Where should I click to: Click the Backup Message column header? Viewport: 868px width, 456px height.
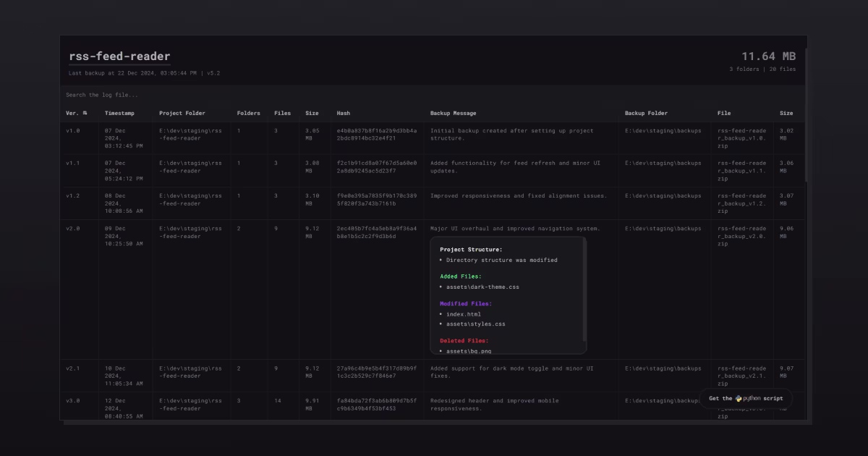tap(453, 113)
